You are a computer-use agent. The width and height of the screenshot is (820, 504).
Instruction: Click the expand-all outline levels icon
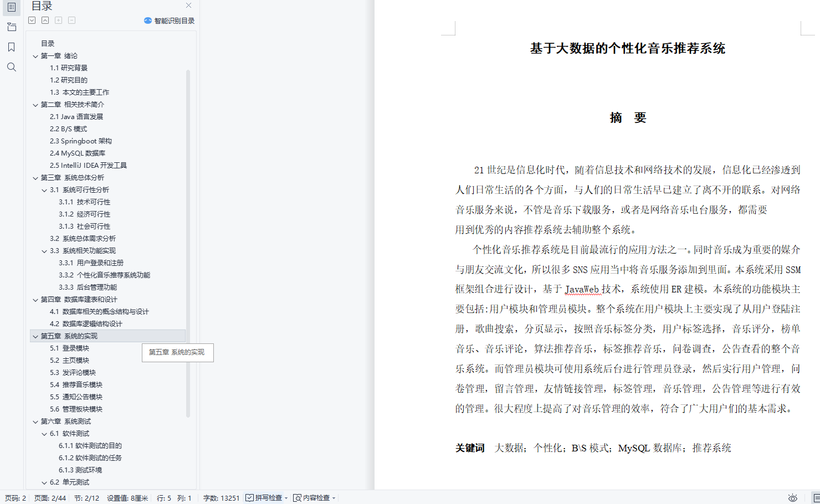32,20
